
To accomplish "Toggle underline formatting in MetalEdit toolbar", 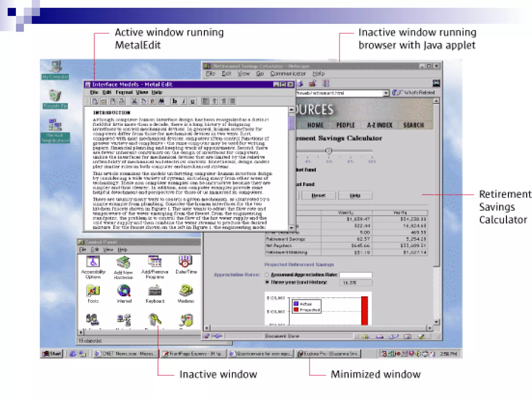I will pyautogui.click(x=192, y=101).
